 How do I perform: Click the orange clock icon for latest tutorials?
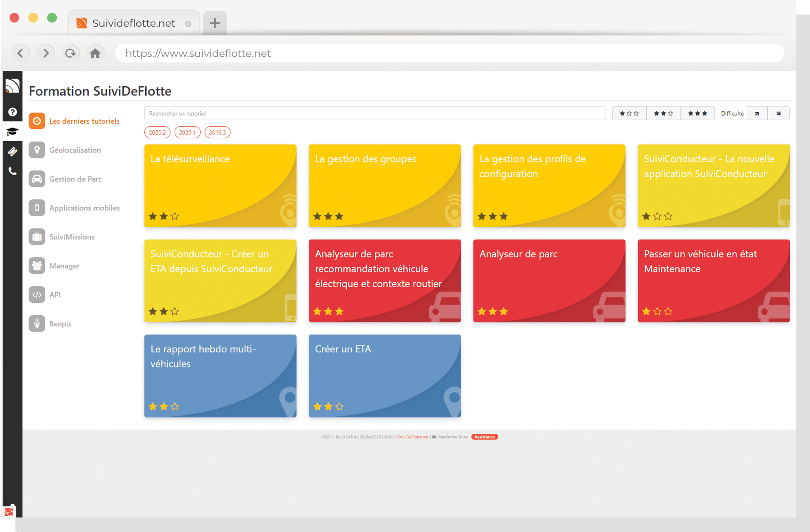[x=37, y=121]
